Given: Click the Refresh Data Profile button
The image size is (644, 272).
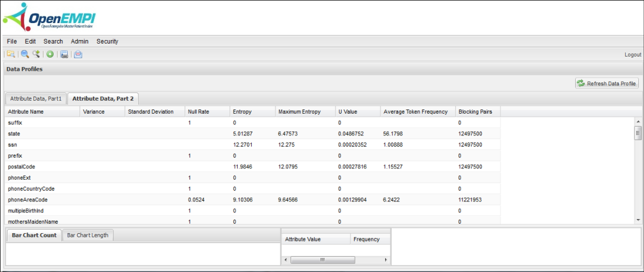Looking at the screenshot, I should click(607, 84).
